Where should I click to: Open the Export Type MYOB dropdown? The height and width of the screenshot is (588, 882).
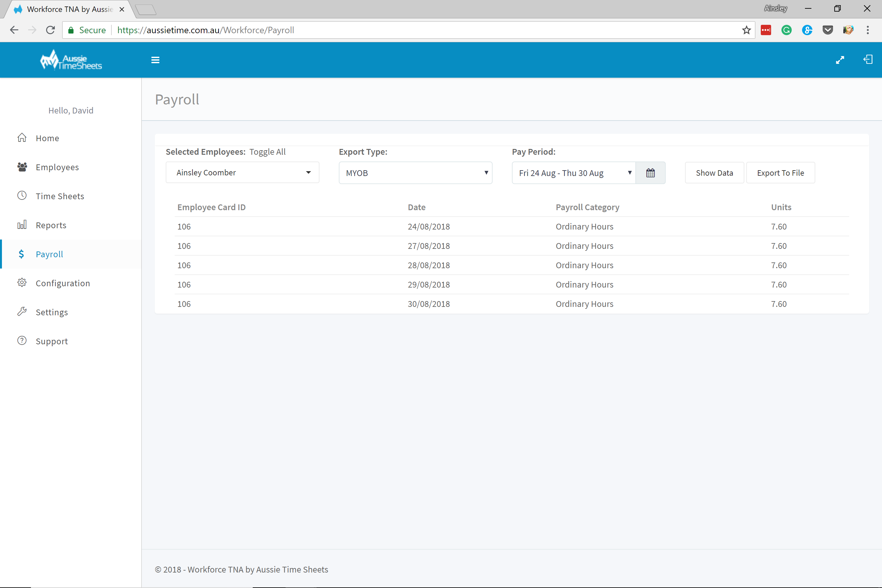click(416, 173)
